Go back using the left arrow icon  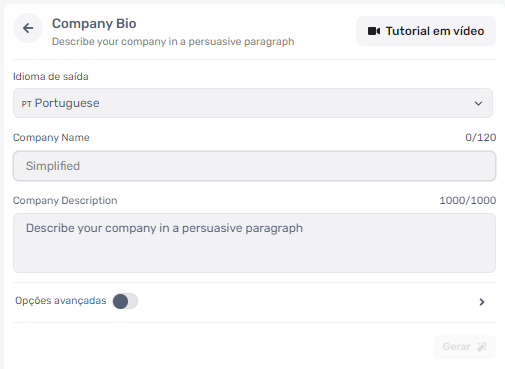tap(28, 28)
